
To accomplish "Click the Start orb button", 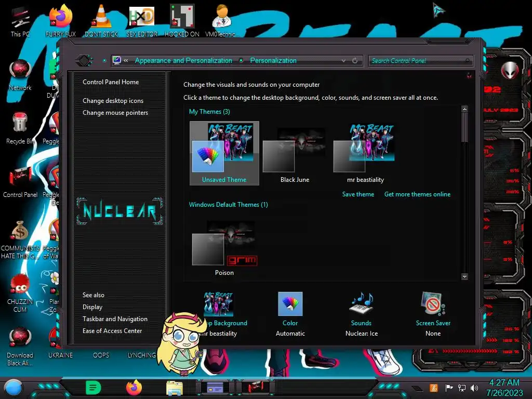I will (x=13, y=388).
